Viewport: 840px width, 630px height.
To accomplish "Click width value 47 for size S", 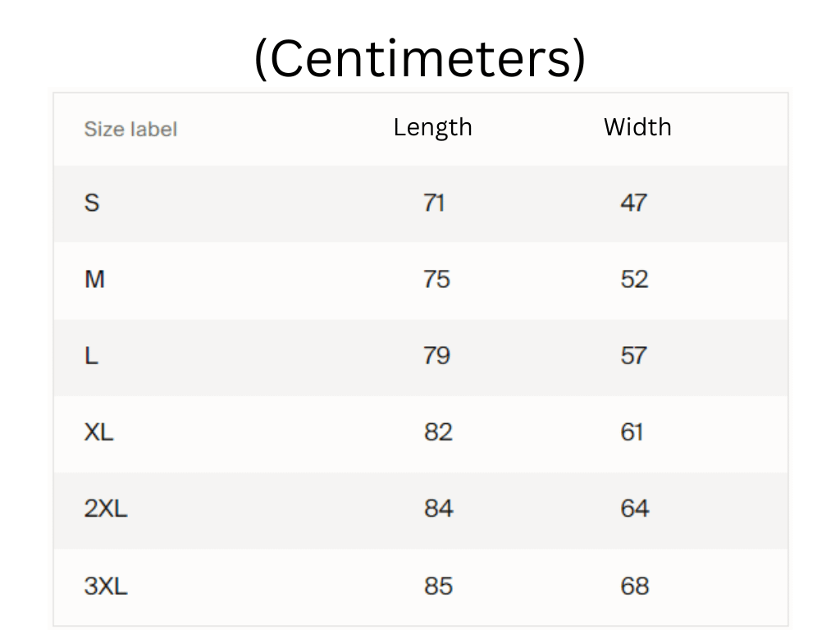I will [633, 203].
